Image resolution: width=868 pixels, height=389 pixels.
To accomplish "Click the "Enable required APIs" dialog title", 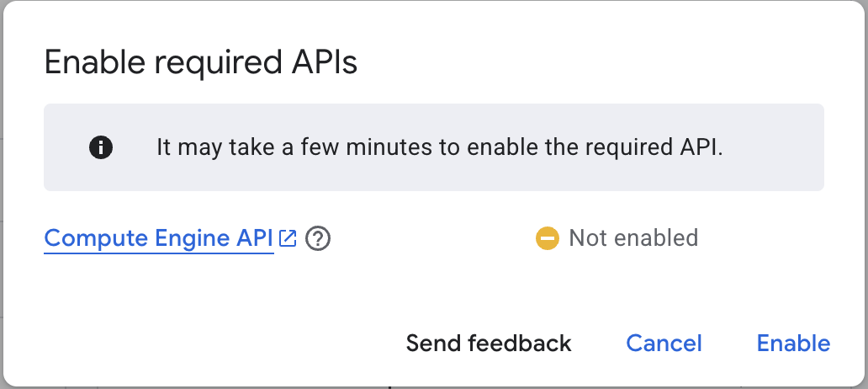I will pyautogui.click(x=201, y=63).
